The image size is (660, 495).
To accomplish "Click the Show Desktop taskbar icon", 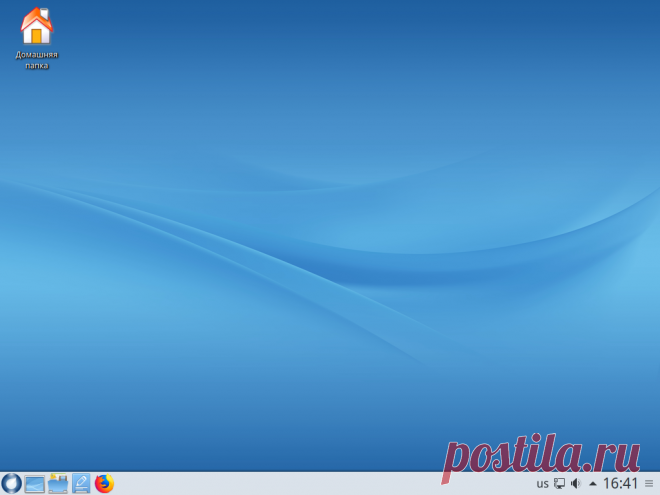I will (35, 484).
